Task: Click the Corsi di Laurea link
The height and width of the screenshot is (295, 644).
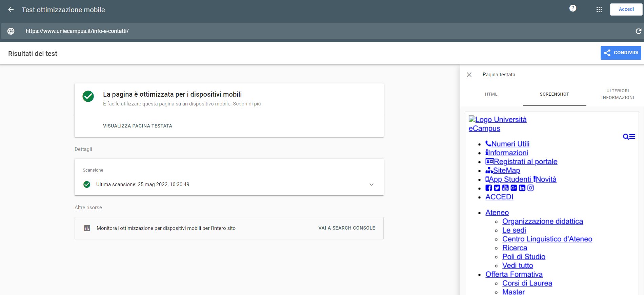Action: pos(527,283)
